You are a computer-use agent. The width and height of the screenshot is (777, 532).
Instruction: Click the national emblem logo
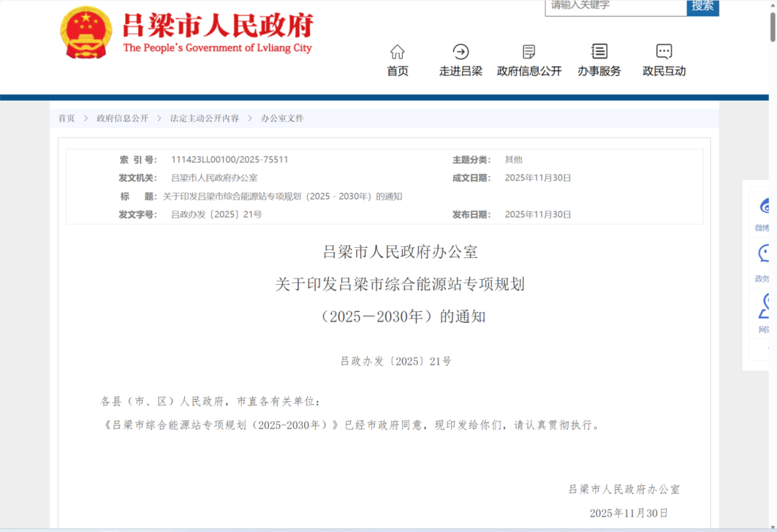coord(86,32)
